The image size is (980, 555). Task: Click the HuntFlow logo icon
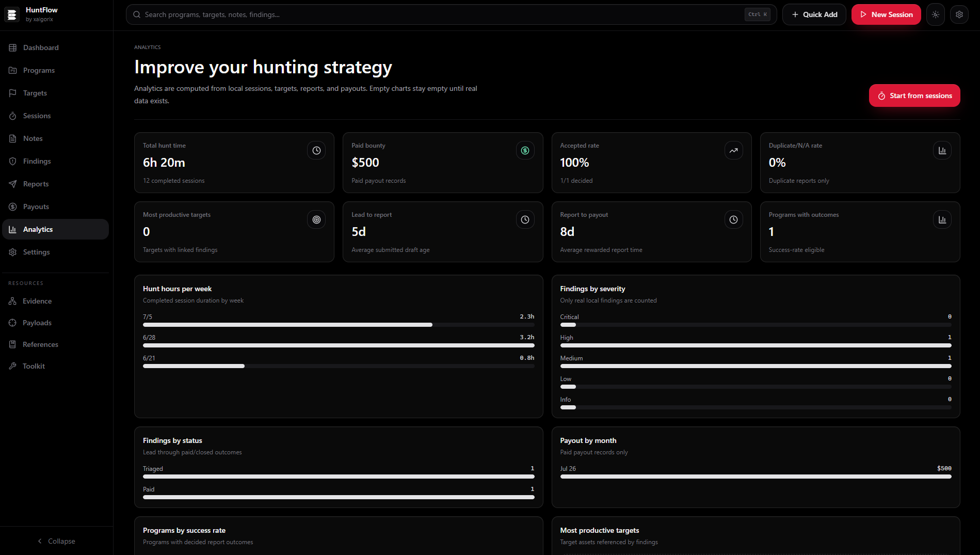(x=12, y=14)
